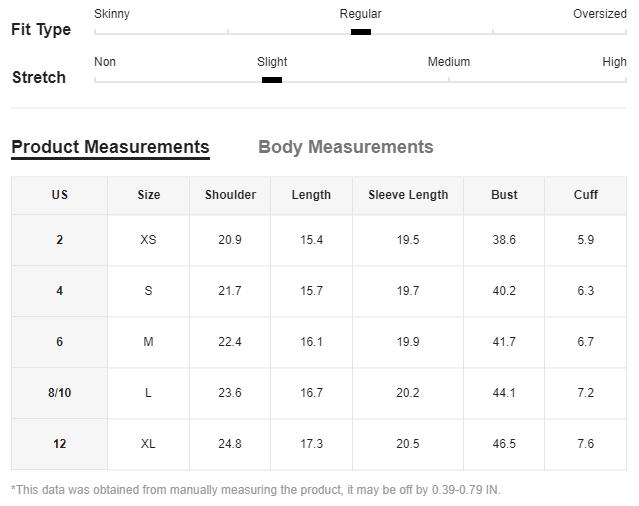Select the XS size cell

148,240
